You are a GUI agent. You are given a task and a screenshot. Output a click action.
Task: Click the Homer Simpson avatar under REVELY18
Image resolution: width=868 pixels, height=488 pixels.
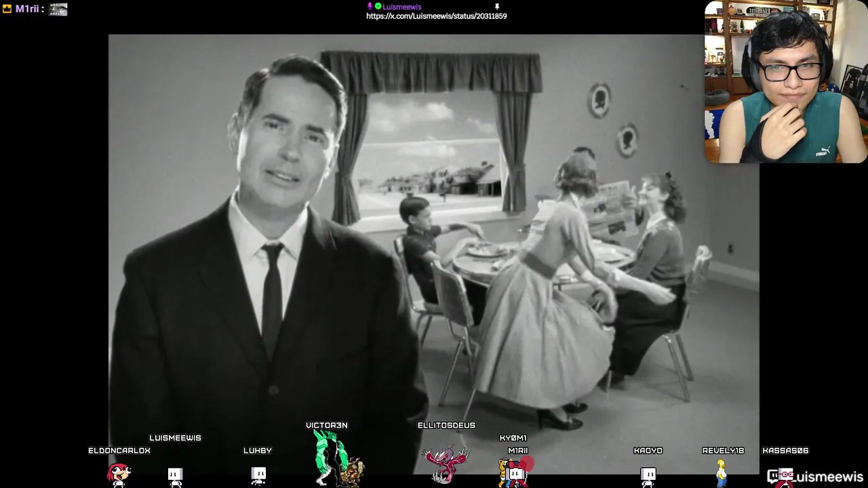click(x=722, y=472)
